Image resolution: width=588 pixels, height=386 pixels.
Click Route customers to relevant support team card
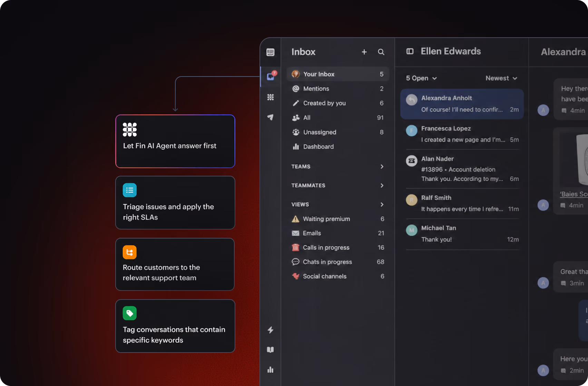tap(175, 264)
